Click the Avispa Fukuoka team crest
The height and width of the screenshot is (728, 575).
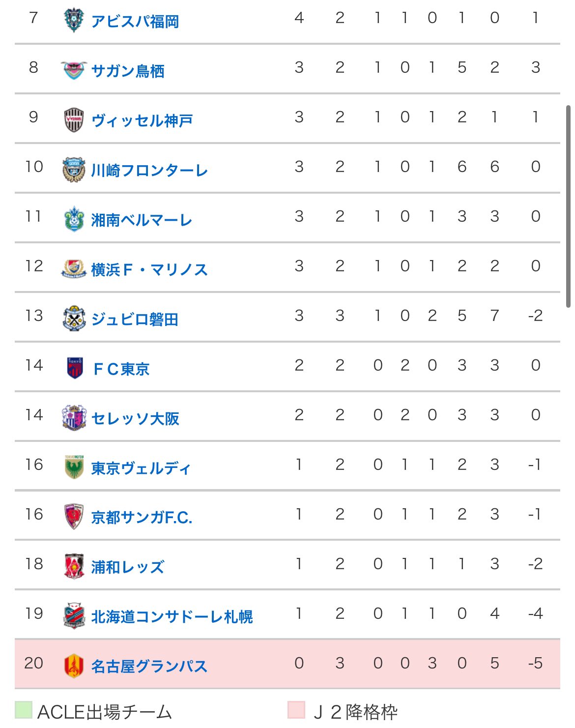(74, 20)
